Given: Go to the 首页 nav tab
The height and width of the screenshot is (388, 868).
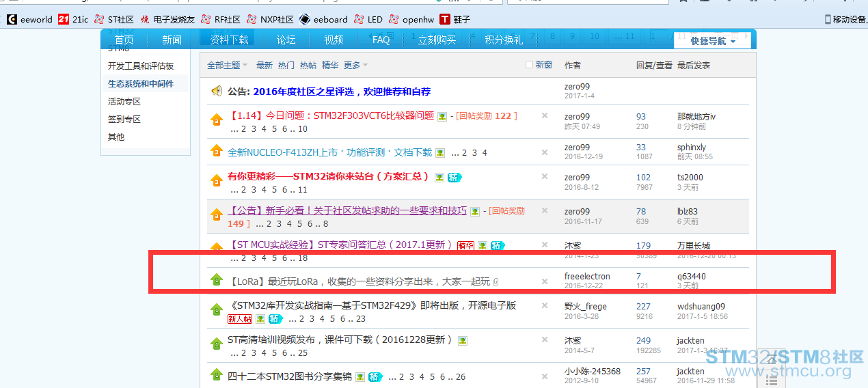Looking at the screenshot, I should [124, 40].
